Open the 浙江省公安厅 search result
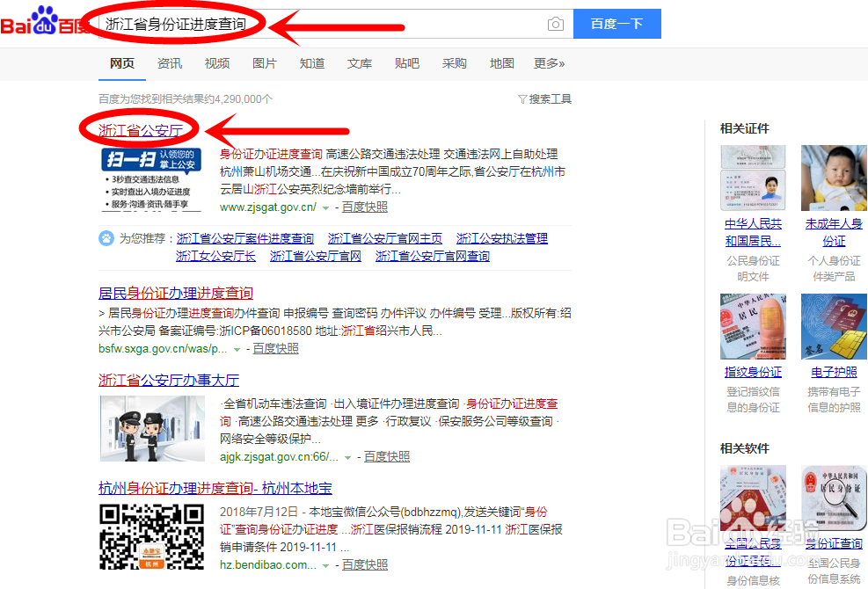This screenshot has width=868, height=589. 141,131
